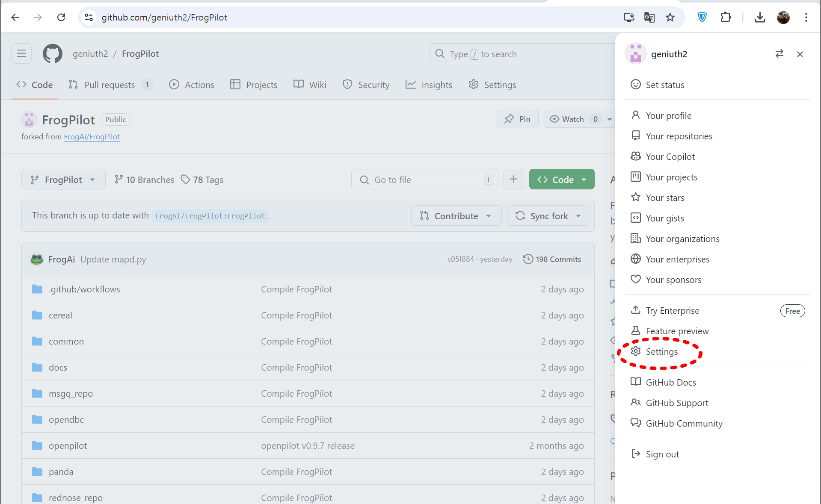Expand the green Code dropdown button
This screenshot has height=504, width=821.
tap(562, 180)
